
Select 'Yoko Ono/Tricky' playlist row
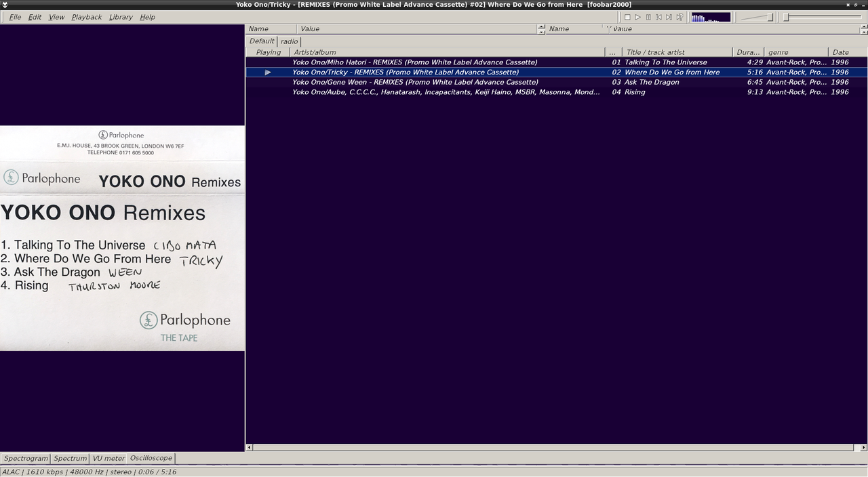556,72
